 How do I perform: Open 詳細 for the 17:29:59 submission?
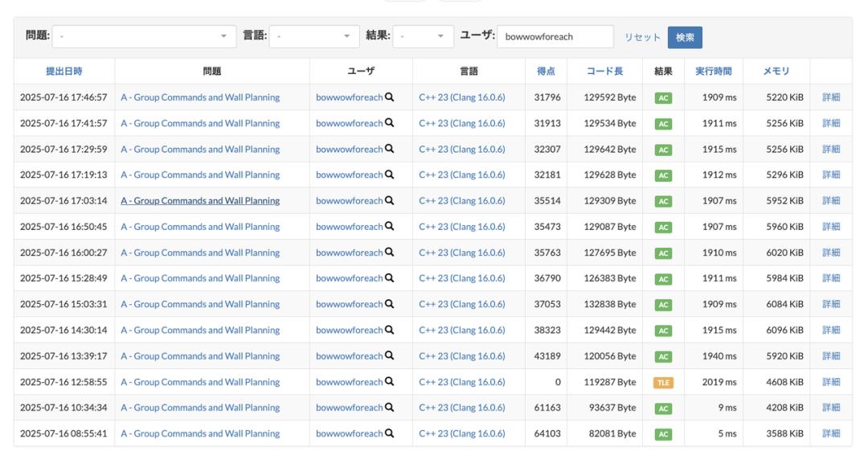pyautogui.click(x=831, y=149)
